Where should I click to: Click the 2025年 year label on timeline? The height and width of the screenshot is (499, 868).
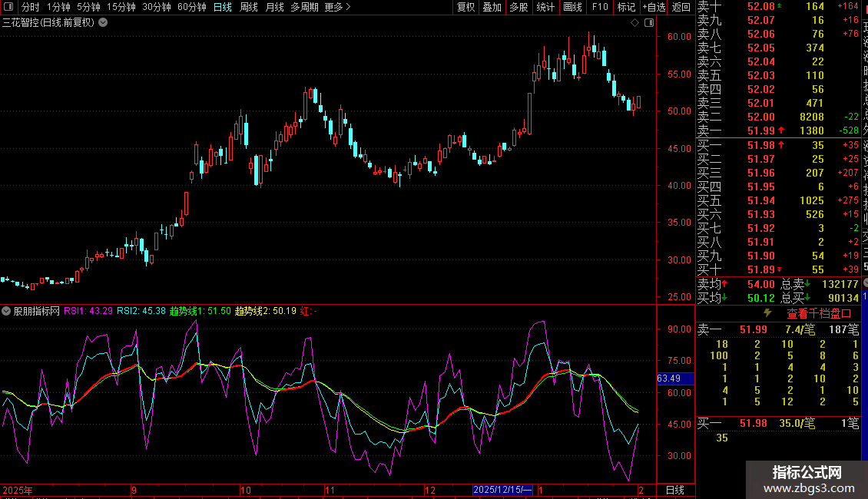click(18, 490)
